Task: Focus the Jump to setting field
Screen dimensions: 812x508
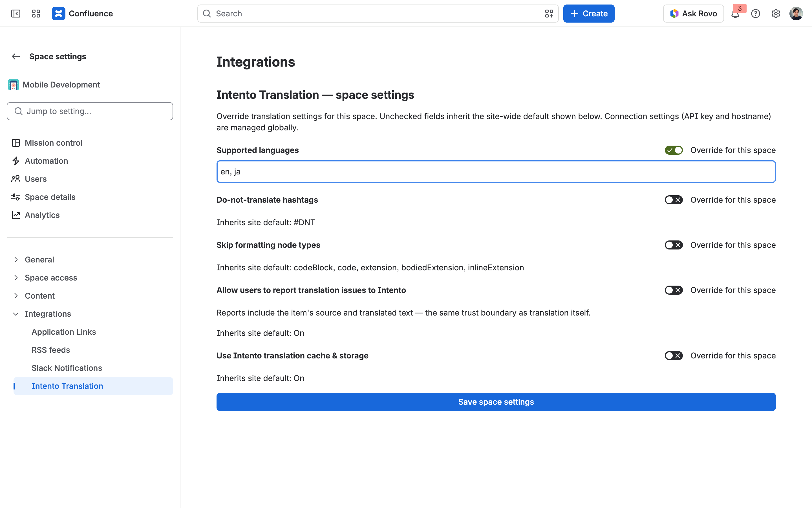Action: click(x=90, y=111)
